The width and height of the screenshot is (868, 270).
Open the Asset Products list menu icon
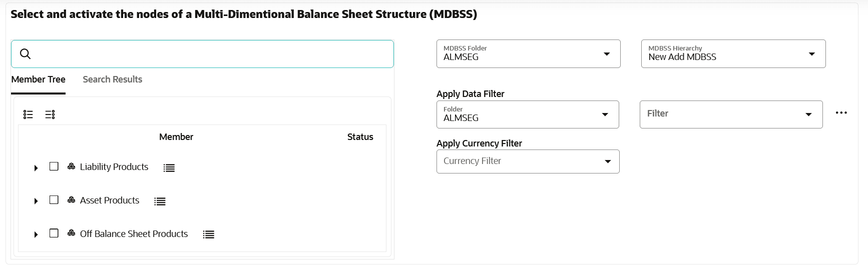pyautogui.click(x=160, y=201)
